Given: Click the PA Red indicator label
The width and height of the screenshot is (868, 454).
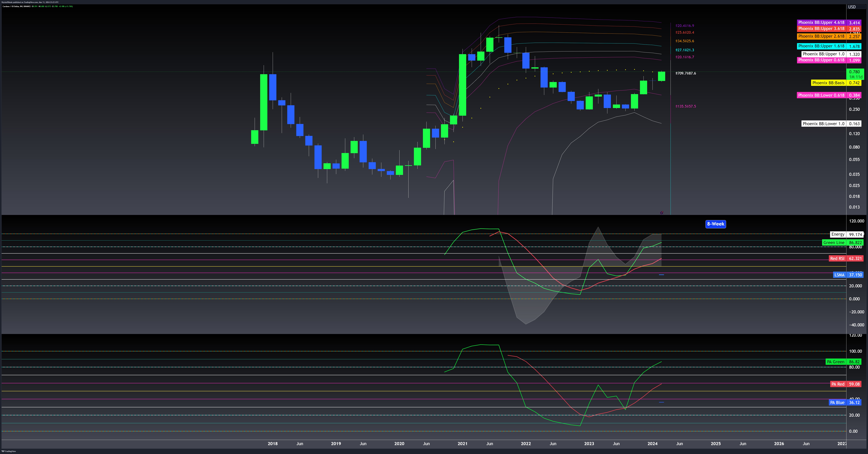Looking at the screenshot, I should click(838, 384).
